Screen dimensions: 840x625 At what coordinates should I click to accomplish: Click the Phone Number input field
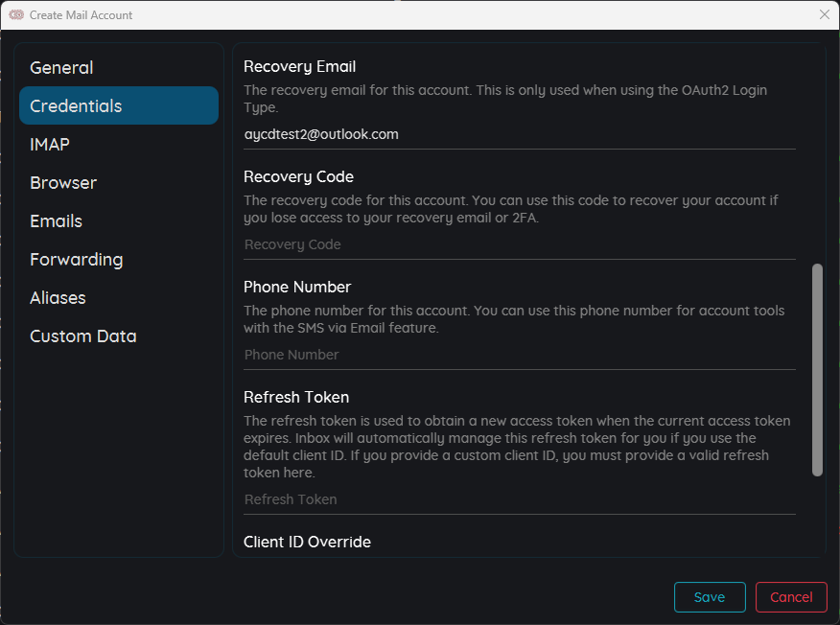(519, 355)
